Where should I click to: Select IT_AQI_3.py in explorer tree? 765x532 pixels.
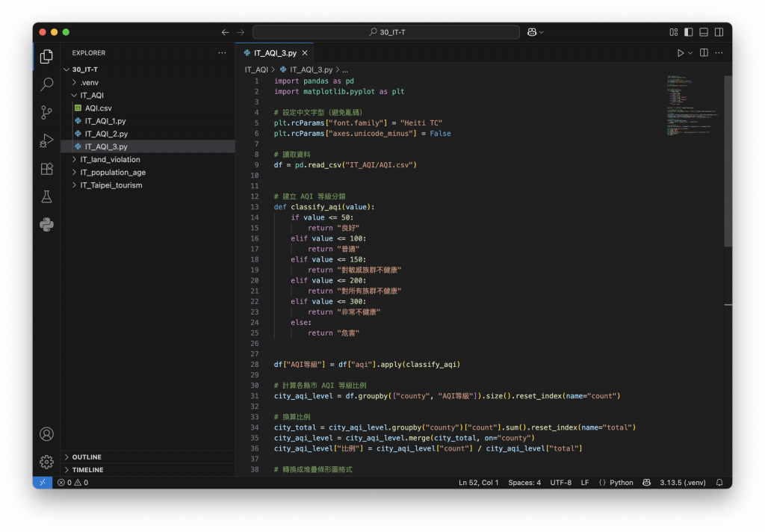click(148, 146)
